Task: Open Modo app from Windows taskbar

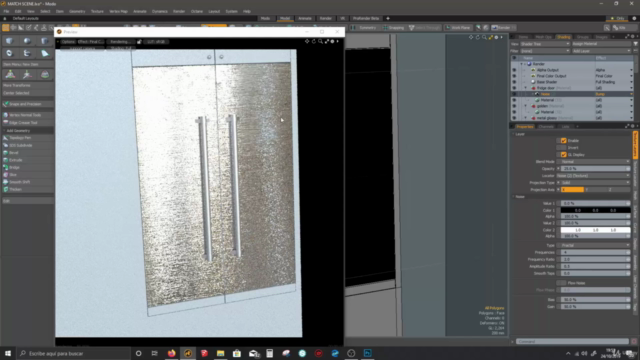Action: (x=188, y=353)
